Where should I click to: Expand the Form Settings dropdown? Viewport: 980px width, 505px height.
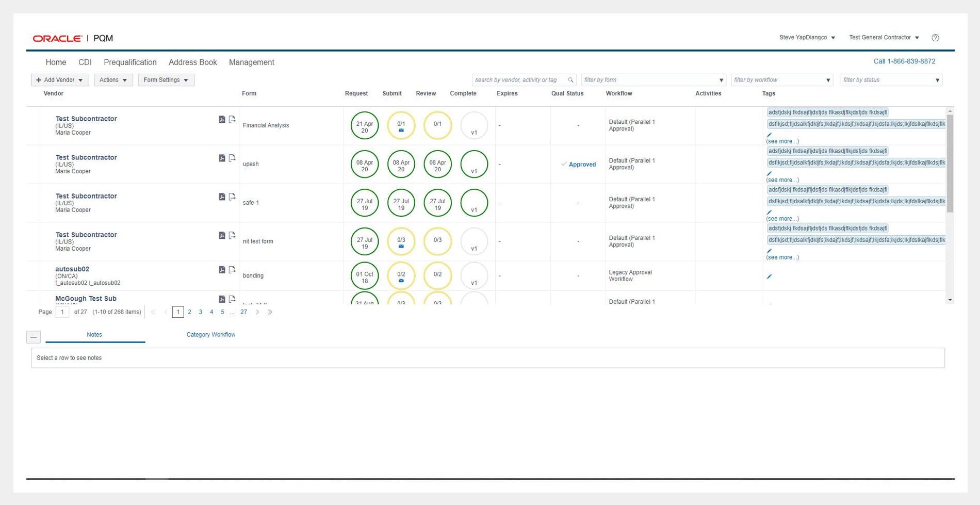tap(166, 80)
